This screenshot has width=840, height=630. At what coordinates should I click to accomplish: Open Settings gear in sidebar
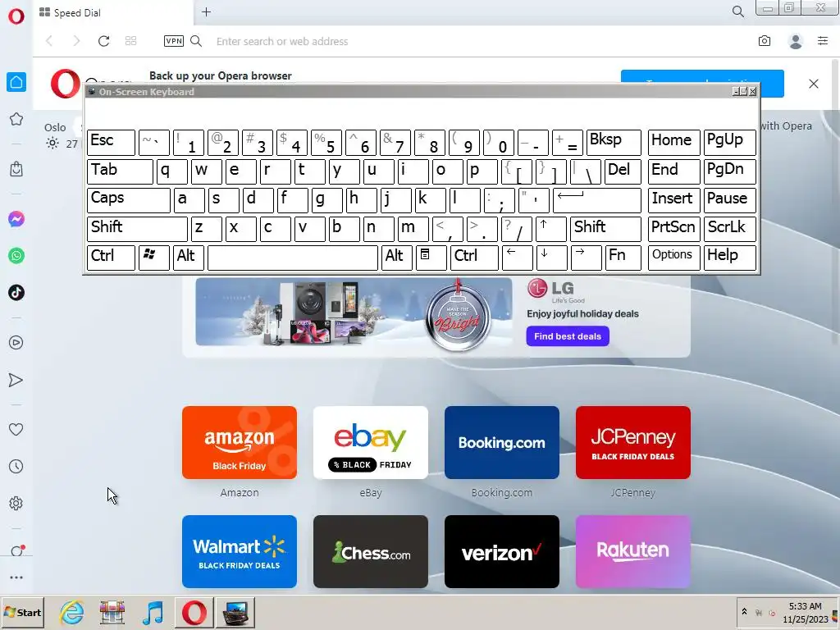click(16, 503)
